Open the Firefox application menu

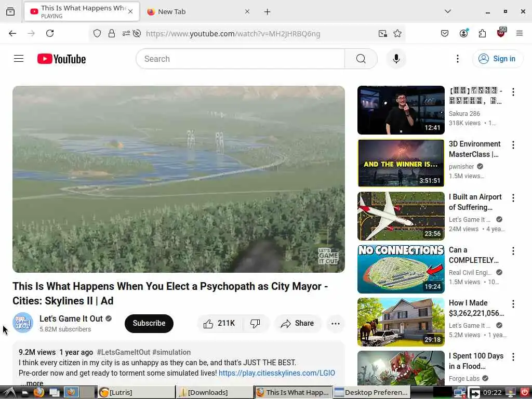[x=520, y=33]
